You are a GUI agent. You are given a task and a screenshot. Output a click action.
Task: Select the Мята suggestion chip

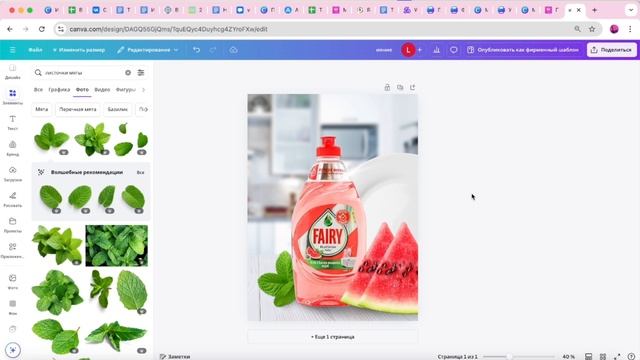(42, 109)
